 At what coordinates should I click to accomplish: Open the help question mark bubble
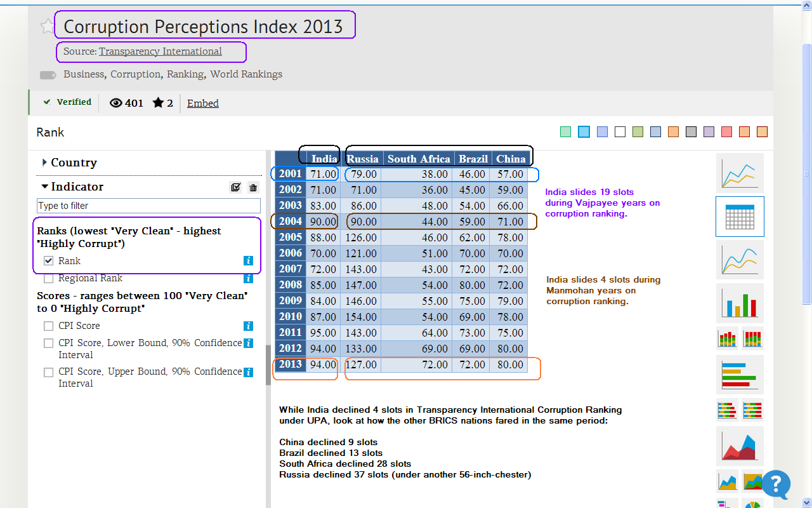coord(776,484)
